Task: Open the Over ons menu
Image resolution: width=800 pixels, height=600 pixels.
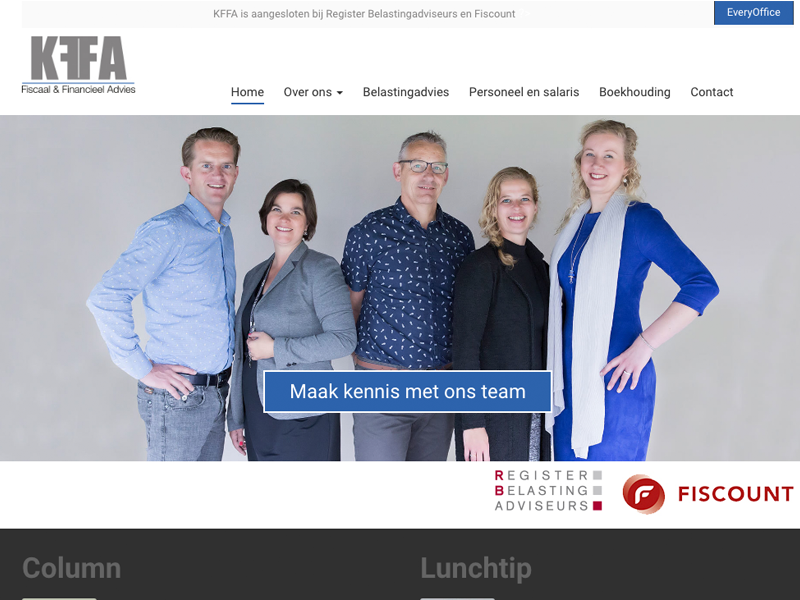Action: pyautogui.click(x=313, y=92)
